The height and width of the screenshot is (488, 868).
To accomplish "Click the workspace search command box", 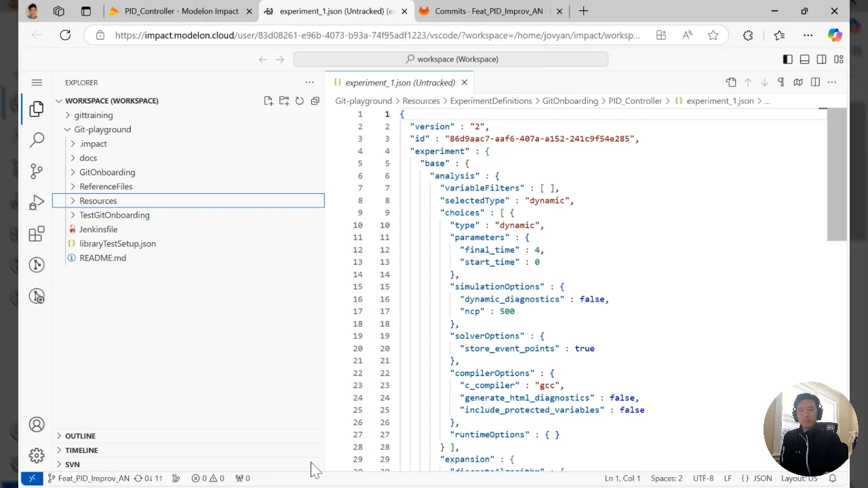I will (x=450, y=59).
